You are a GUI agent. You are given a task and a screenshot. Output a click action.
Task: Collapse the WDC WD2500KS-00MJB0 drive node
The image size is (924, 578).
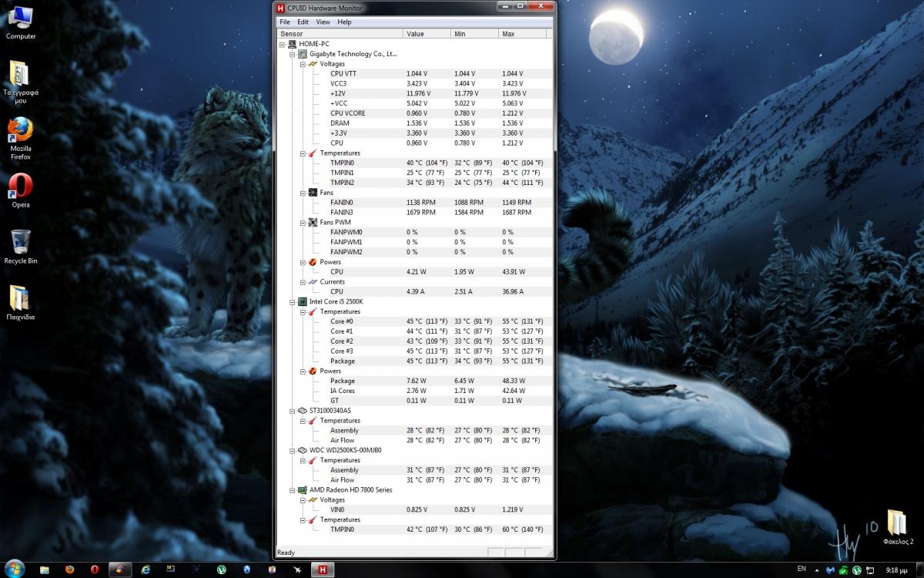[292, 450]
